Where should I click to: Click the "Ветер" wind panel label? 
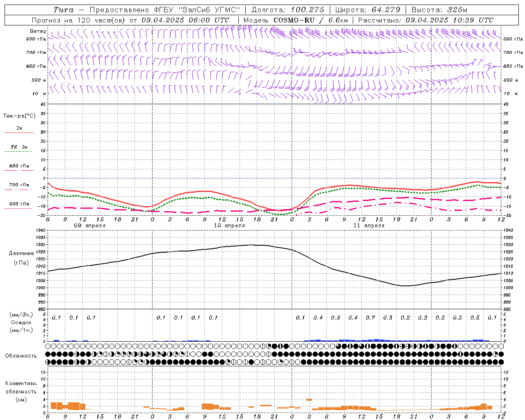click(x=38, y=31)
